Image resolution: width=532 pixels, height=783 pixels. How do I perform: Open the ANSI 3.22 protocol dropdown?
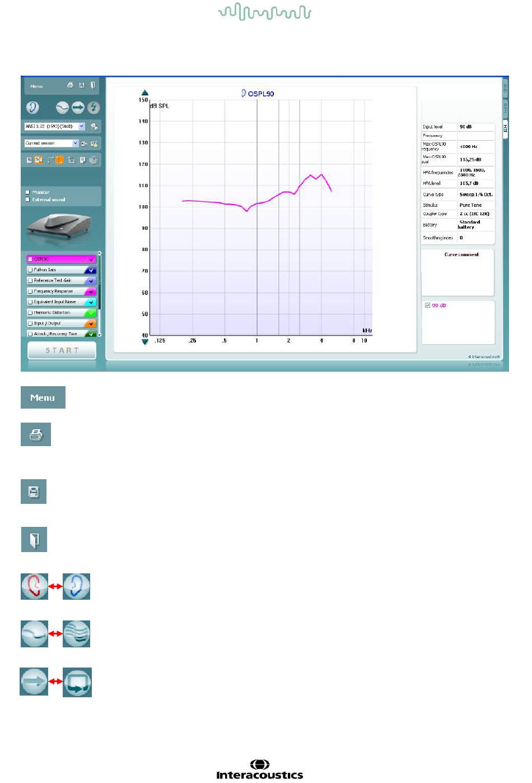tap(81, 127)
